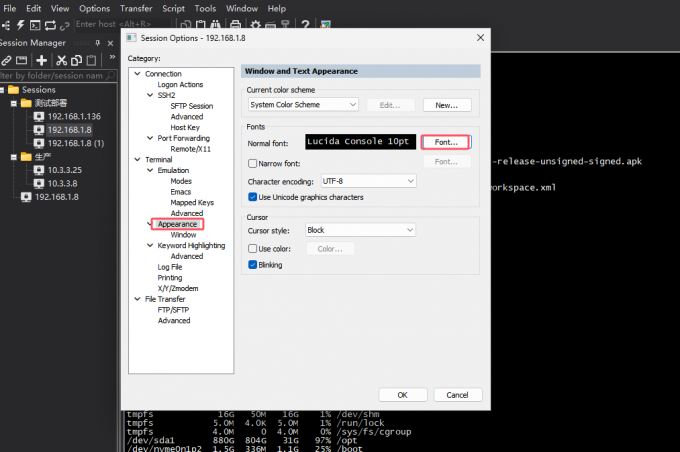Viewport: 680px width, 452px height.
Task: Open the Tools menu
Action: tap(205, 8)
